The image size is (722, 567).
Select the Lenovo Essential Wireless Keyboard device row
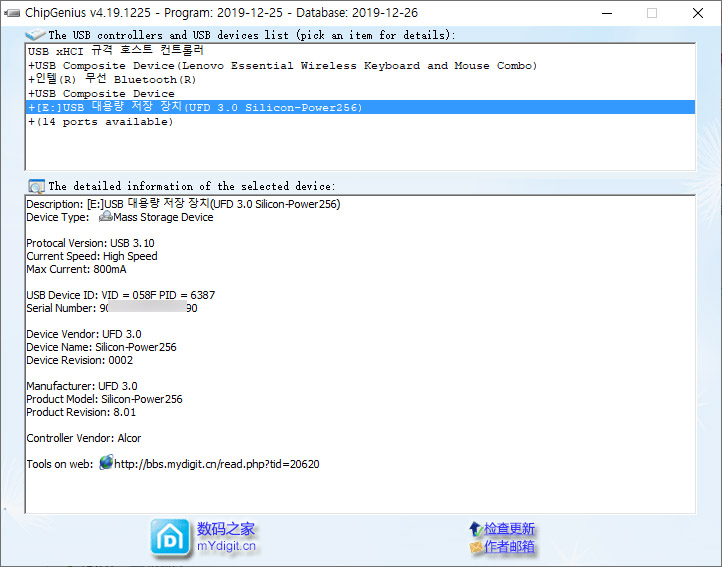pyautogui.click(x=360, y=65)
